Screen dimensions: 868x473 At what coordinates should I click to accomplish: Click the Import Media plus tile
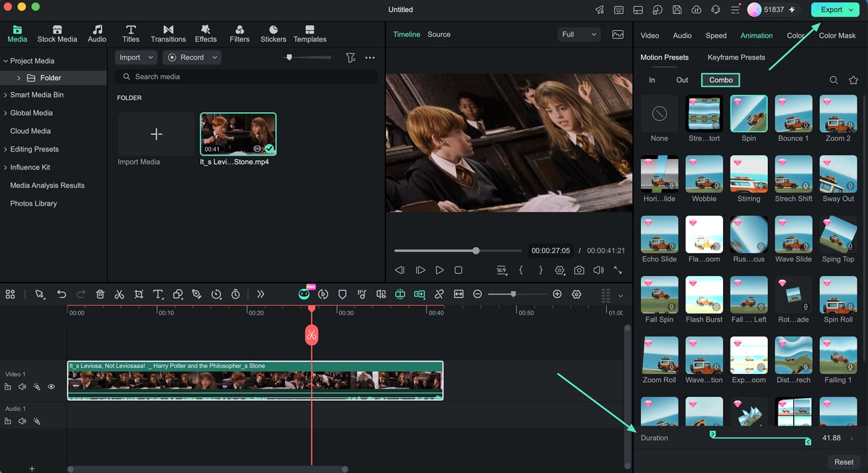pos(156,134)
